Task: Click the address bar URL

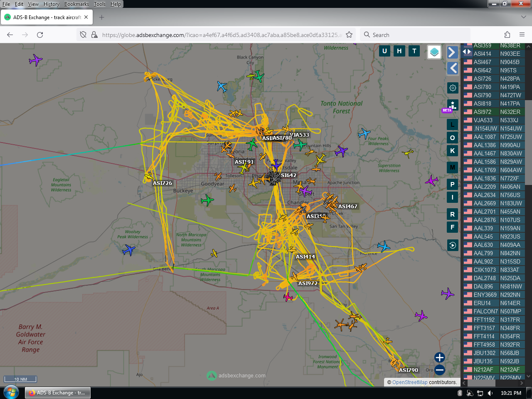Action: [x=222, y=35]
